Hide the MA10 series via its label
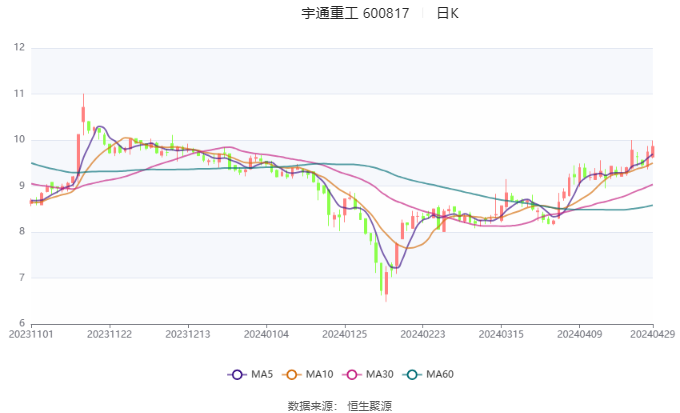This screenshot has height=413, width=680. pyautogui.click(x=320, y=374)
